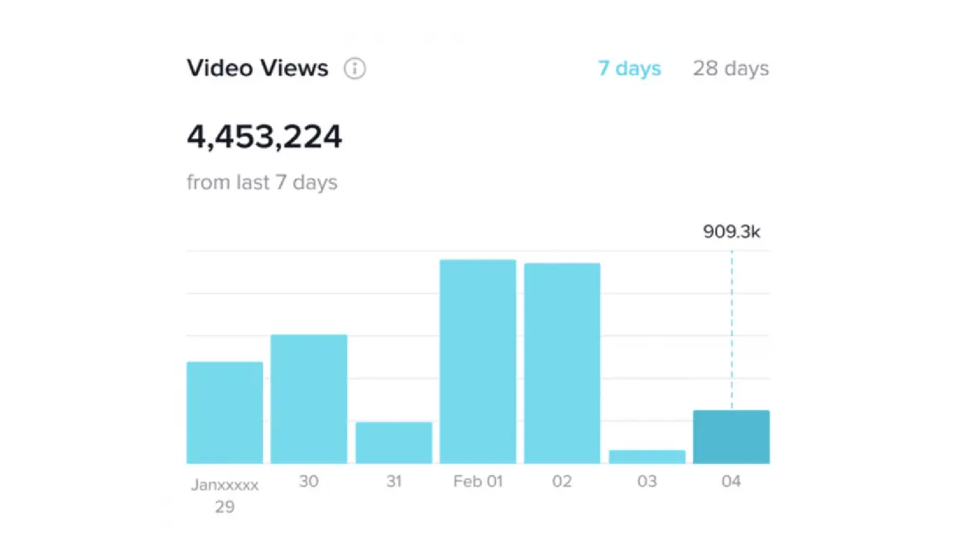Screen dimensions: 955x560
Task: Click the 909.3k value label
Action: click(731, 231)
